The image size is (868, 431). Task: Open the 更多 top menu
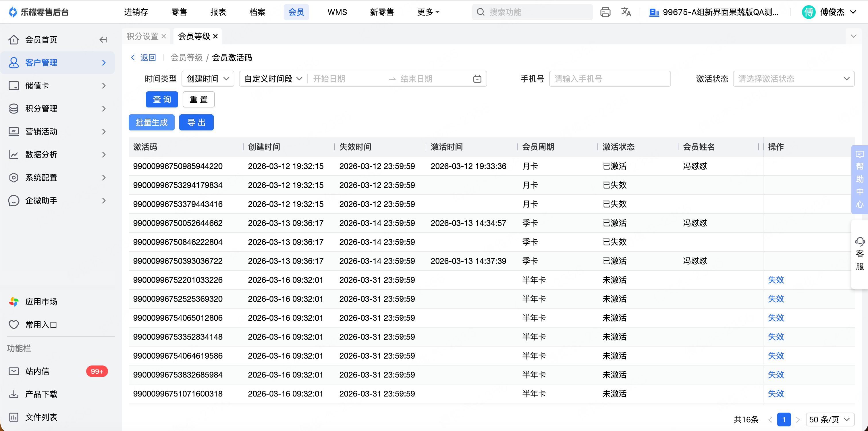tap(428, 12)
